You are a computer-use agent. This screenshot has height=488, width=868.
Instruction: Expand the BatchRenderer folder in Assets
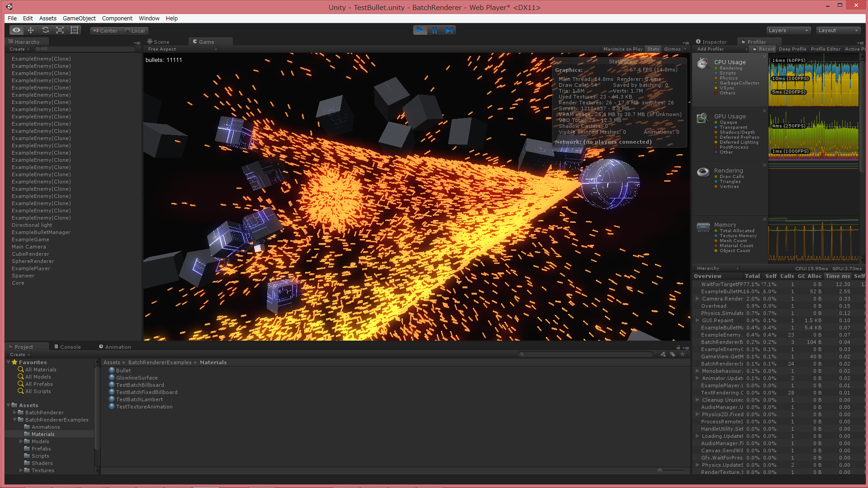tap(15, 413)
